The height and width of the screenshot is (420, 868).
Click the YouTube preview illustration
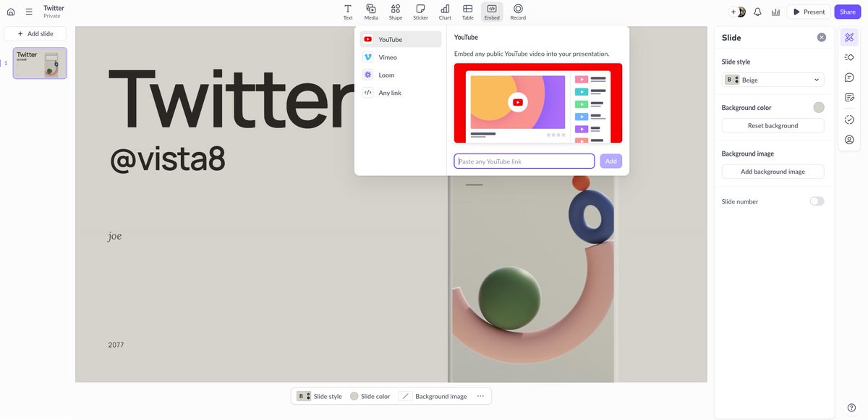(538, 103)
